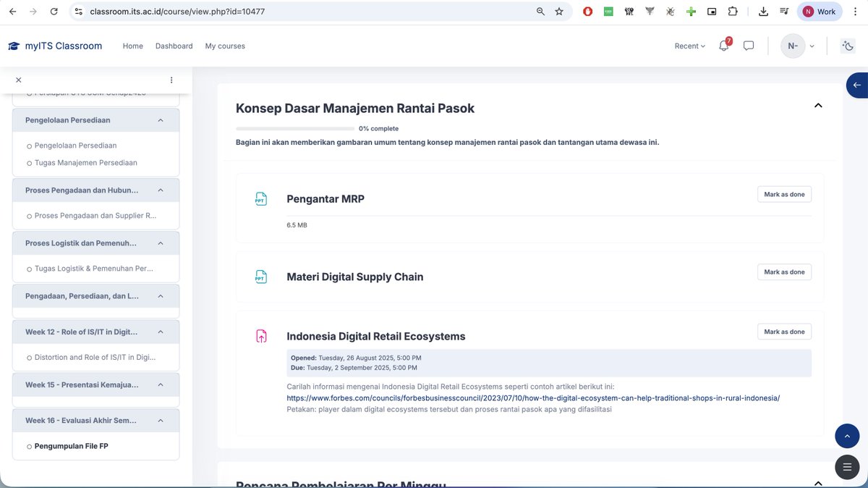The image size is (868, 488).
Task: Collapse the Pengadaan, Persediaan, dan L... section
Action: (161, 296)
